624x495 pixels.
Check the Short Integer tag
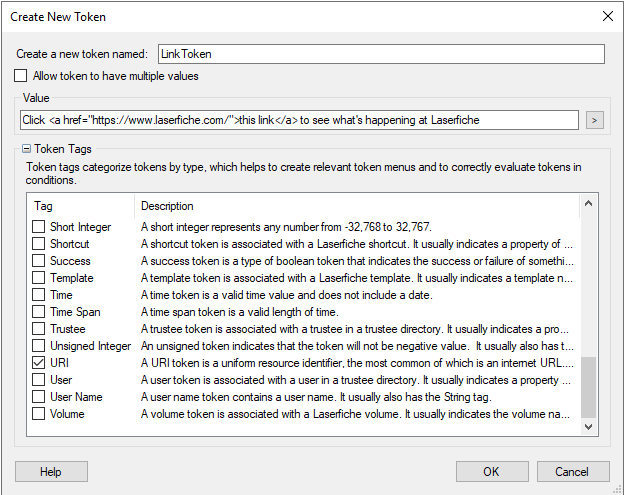[38, 226]
